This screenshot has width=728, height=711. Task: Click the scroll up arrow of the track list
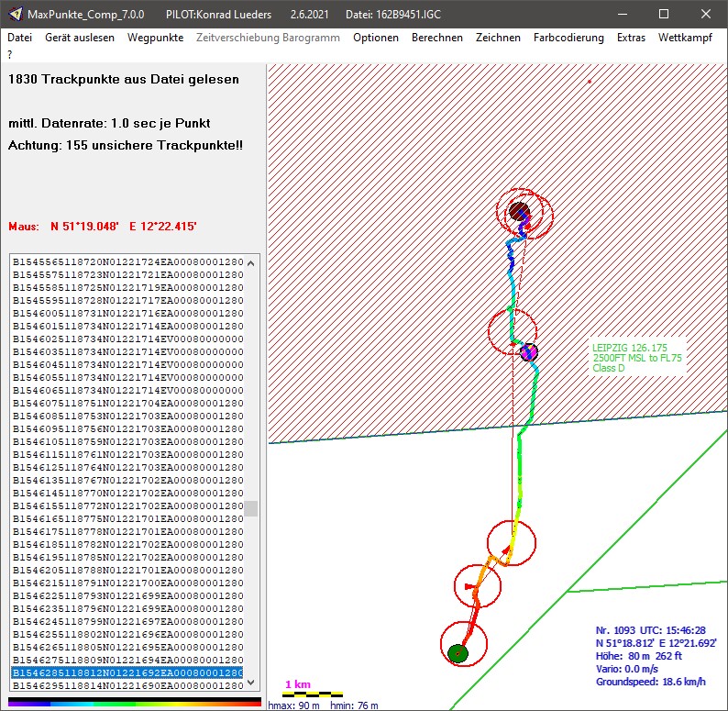(x=250, y=263)
